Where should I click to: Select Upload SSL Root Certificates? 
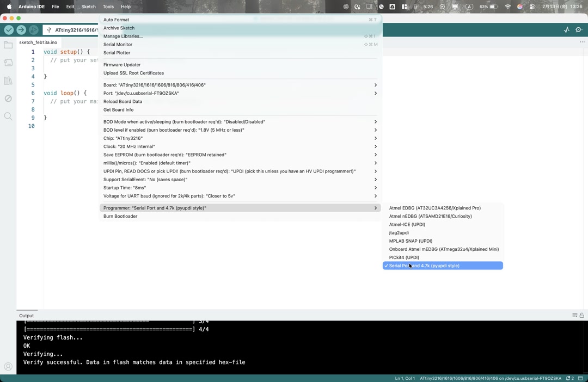pyautogui.click(x=241, y=73)
